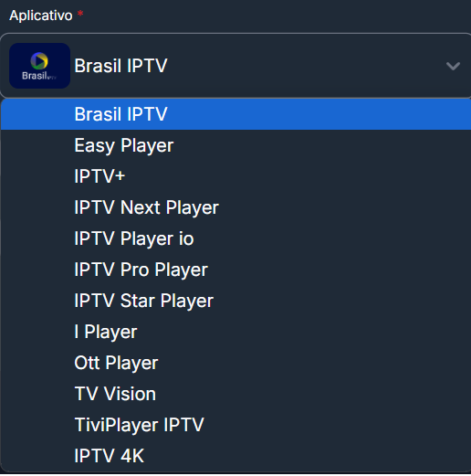Screen dimensions: 471x476
Task: Pick IPTV Star Player
Action: (235, 301)
